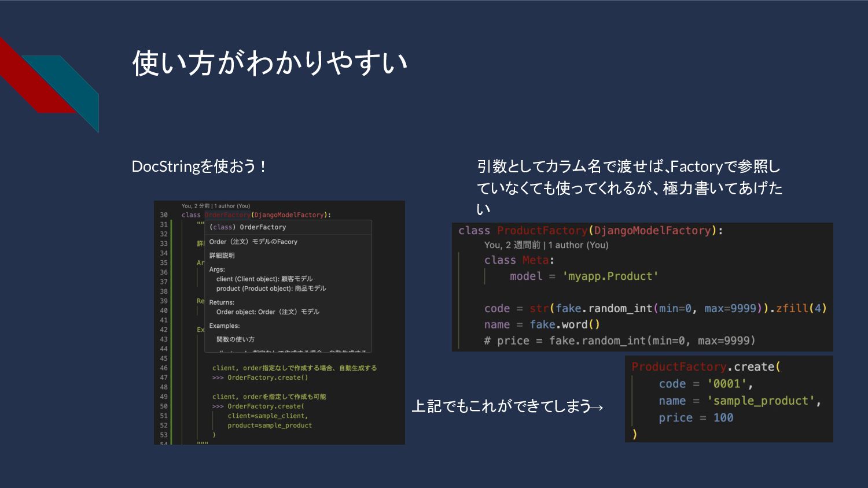This screenshot has height=488, width=868.
Task: Click the argument name = 'sample_product',
Action: pos(740,401)
